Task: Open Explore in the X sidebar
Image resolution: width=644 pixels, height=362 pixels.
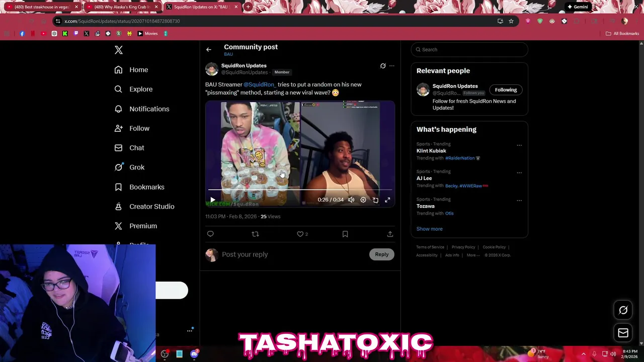Action: (133, 89)
